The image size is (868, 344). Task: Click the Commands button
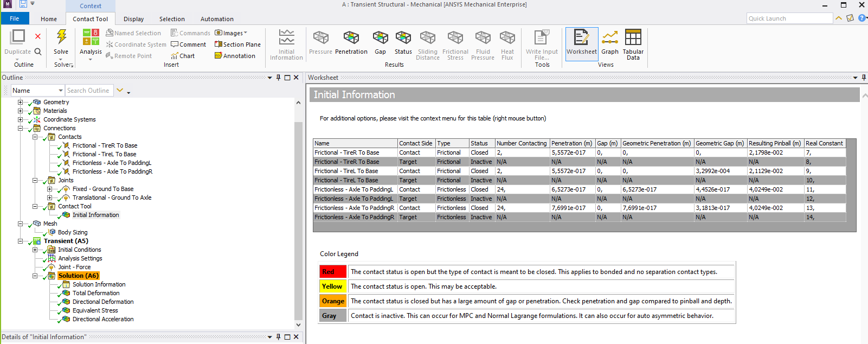pos(190,33)
